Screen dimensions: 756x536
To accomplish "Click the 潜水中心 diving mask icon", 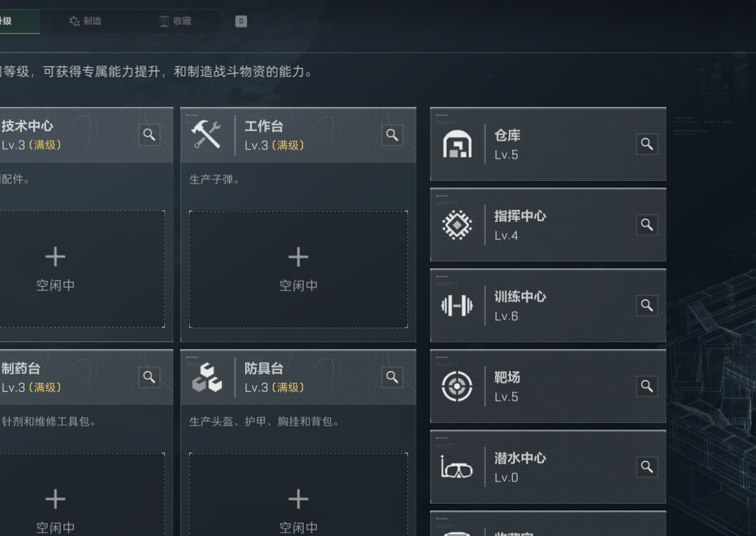I will 458,467.
